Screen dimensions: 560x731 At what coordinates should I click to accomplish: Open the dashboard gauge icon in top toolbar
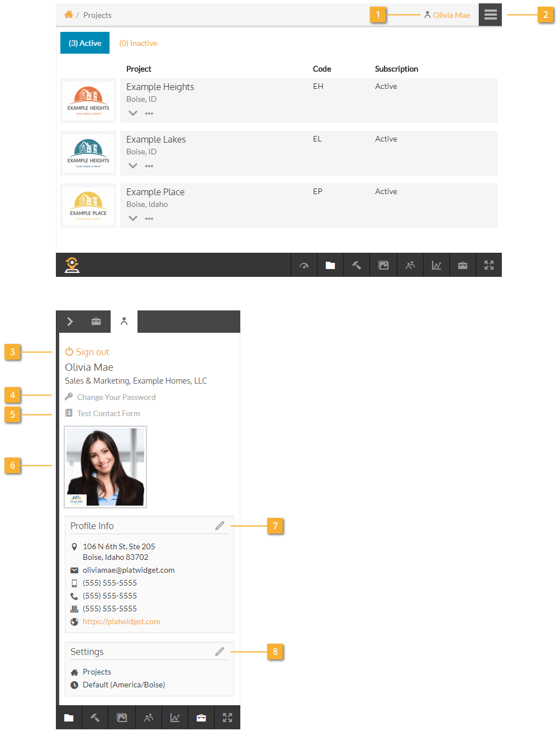pyautogui.click(x=304, y=266)
